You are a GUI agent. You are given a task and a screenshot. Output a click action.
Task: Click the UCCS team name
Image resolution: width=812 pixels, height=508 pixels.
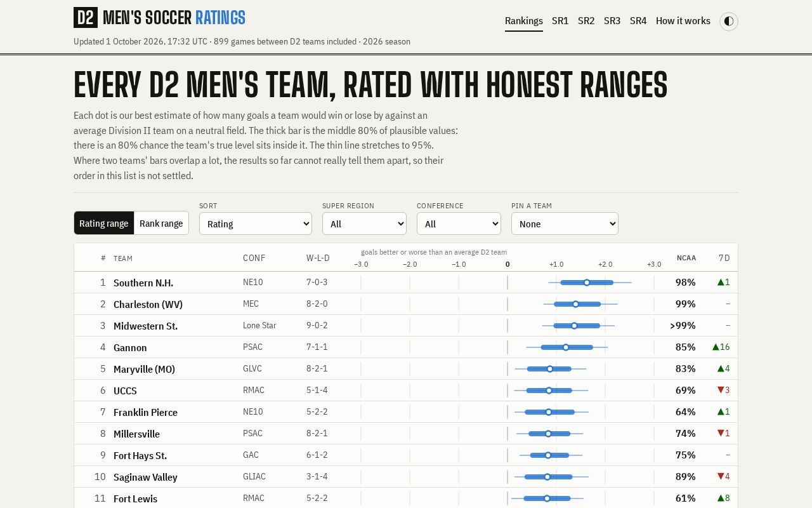point(125,391)
